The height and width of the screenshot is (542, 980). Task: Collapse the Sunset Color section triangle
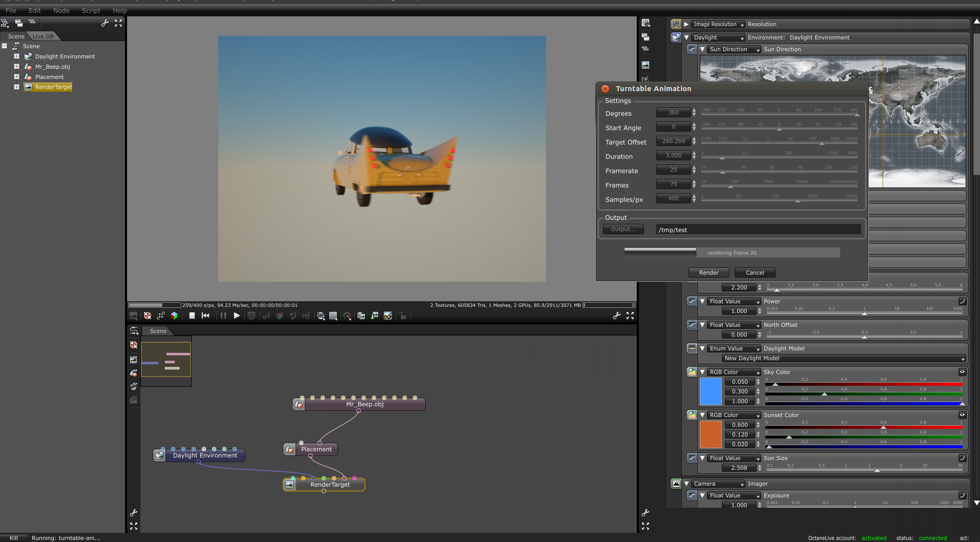point(702,415)
